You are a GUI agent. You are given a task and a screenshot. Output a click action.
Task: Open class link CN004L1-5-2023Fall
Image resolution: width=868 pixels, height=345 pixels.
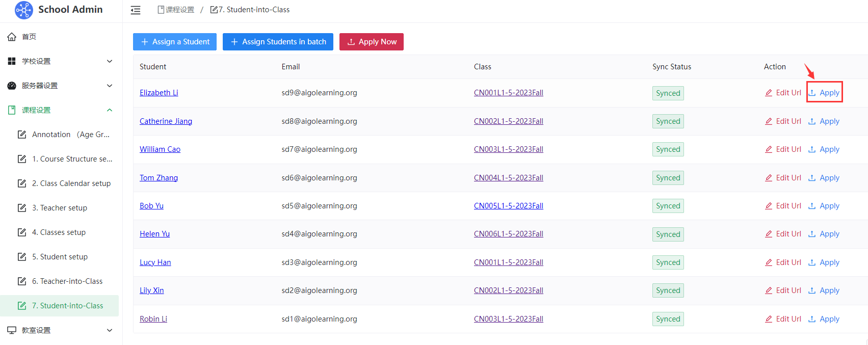tap(508, 178)
